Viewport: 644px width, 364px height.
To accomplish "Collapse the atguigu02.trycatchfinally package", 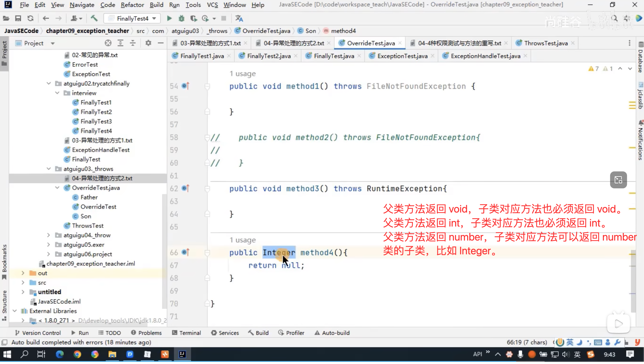I will pos(49,84).
